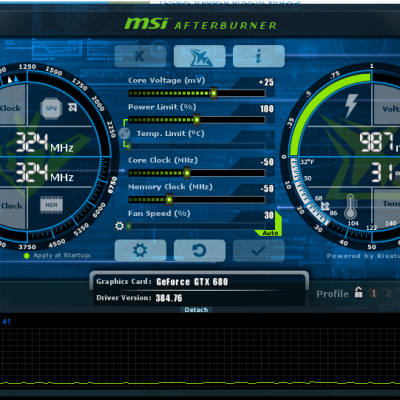The image size is (400, 400).
Task: Click Detach monitoring graph button
Action: coord(196,310)
